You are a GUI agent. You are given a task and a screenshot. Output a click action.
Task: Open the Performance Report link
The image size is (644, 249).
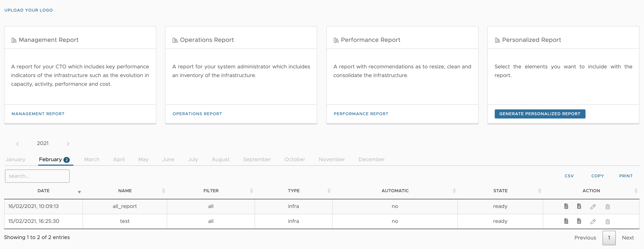[x=361, y=114]
